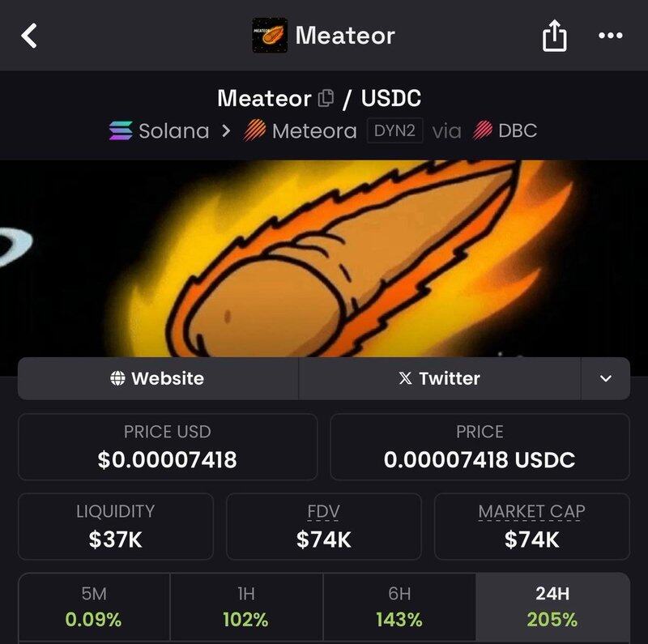Copy the Meateor token address
This screenshot has width=648, height=644.
326,99
